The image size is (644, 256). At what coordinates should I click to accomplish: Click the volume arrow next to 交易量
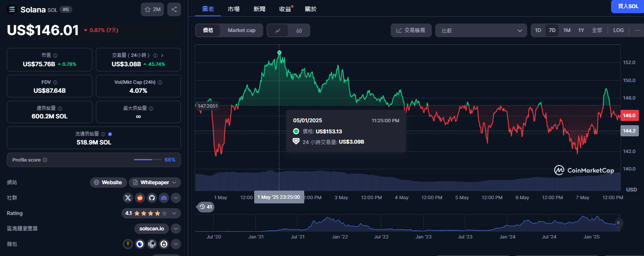162,56
